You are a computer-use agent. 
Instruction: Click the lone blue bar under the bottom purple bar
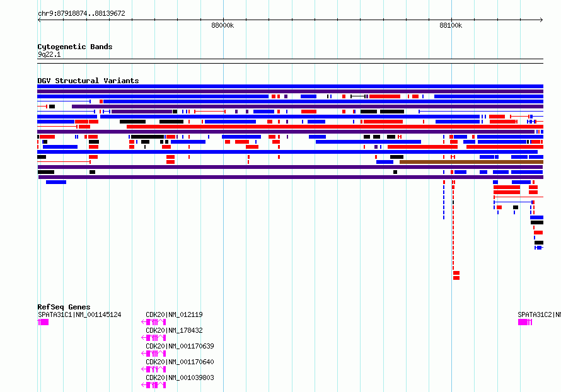[56, 182]
